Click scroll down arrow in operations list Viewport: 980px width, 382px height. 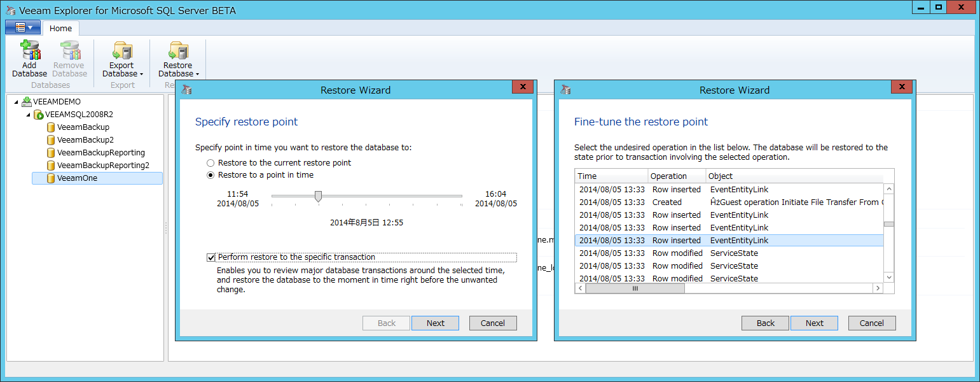(x=889, y=278)
